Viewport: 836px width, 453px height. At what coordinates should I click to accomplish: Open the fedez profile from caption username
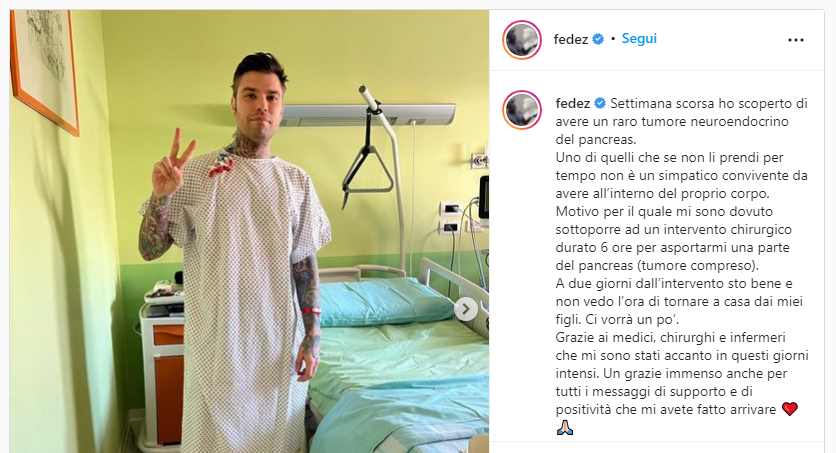point(573,103)
